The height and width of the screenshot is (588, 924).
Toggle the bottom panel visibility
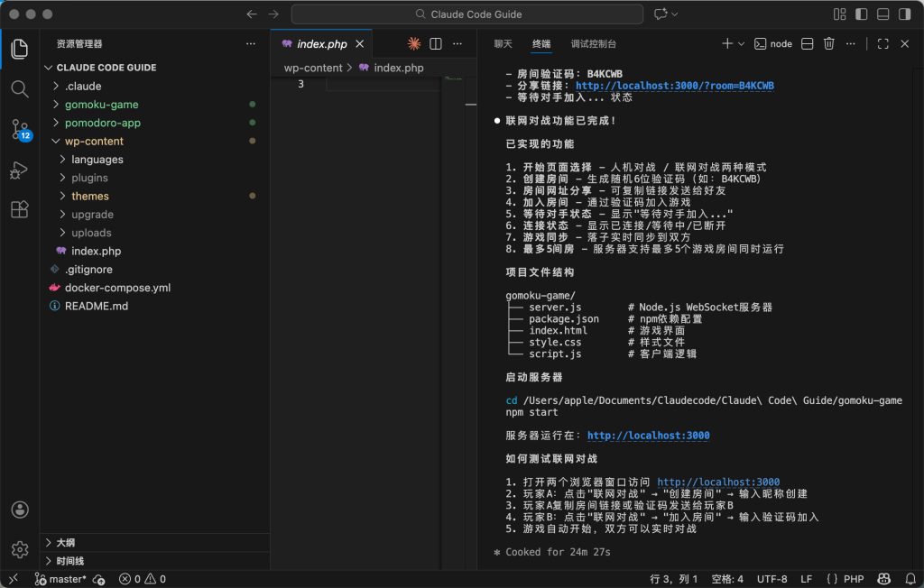pyautogui.click(x=882, y=14)
